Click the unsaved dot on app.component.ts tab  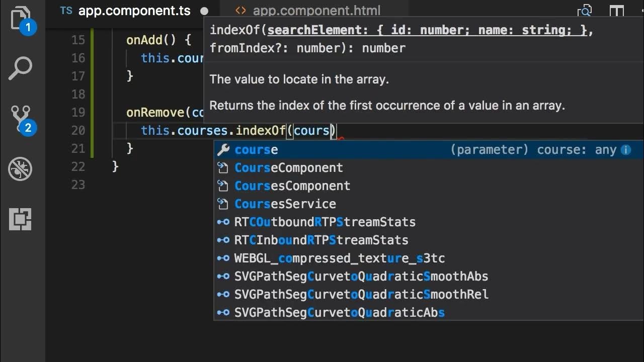click(x=204, y=11)
